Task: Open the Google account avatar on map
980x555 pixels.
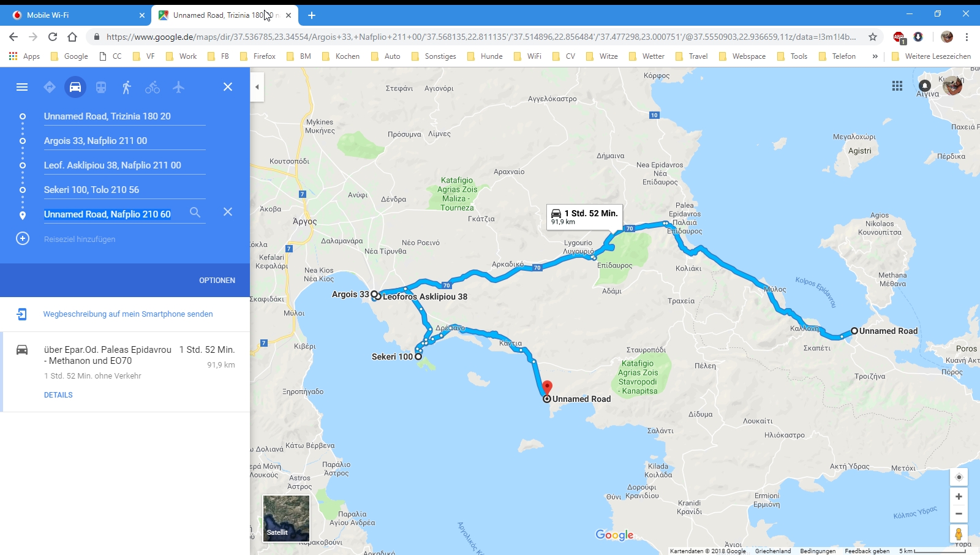Action: (952, 86)
